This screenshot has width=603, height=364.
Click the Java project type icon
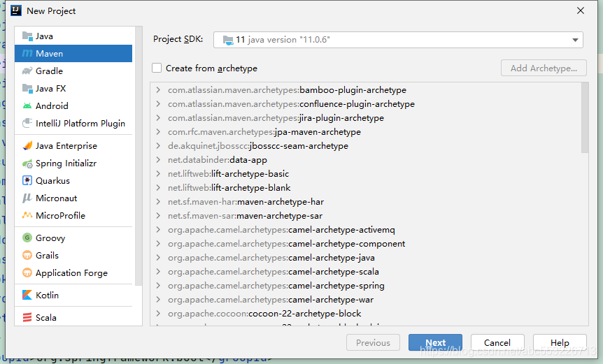(27, 36)
